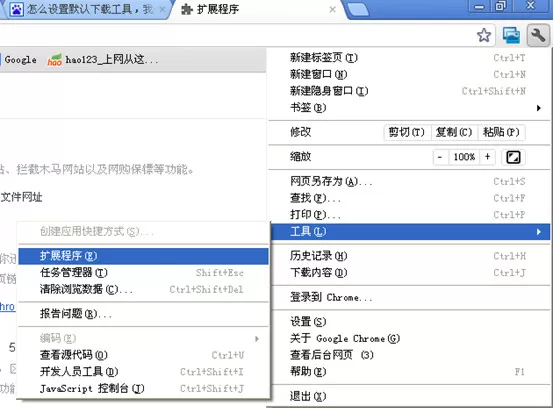Choose 设置 from the wrench menu
The width and height of the screenshot is (554, 408).
click(410, 321)
